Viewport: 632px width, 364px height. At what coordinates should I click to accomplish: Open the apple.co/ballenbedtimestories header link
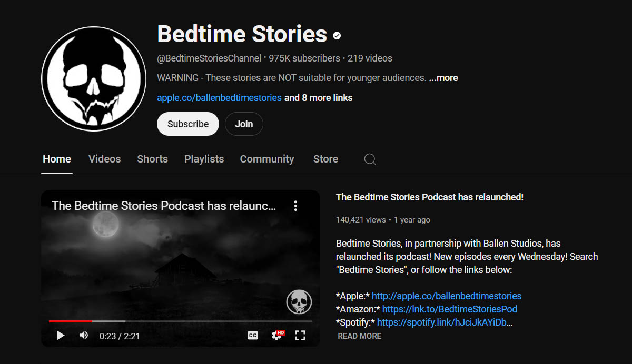click(x=219, y=98)
